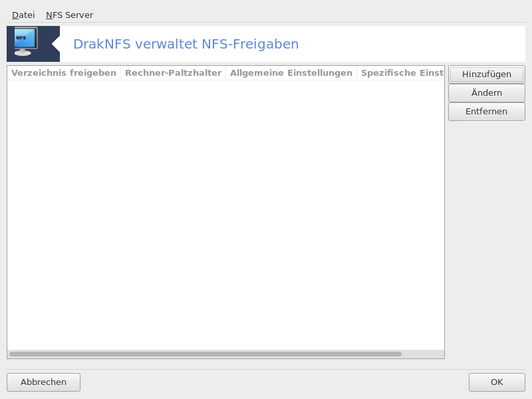Open the Datei menu
Image resolution: width=532 pixels, height=399 pixels.
23,15
